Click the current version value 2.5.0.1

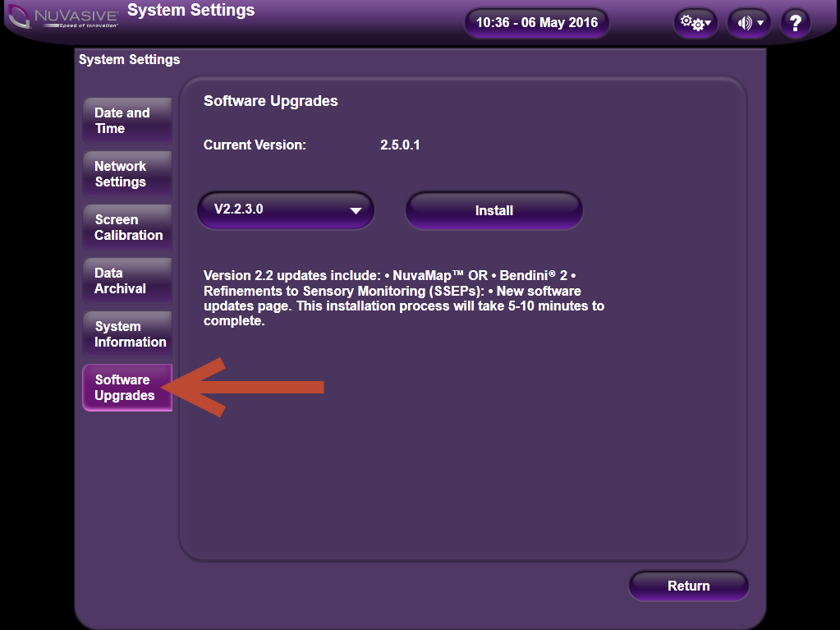[x=400, y=145]
